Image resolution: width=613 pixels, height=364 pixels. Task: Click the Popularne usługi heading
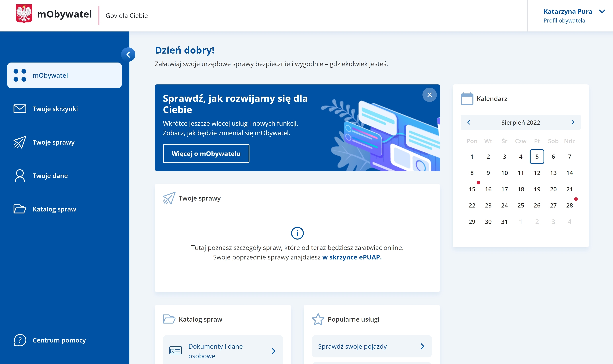[x=353, y=319]
